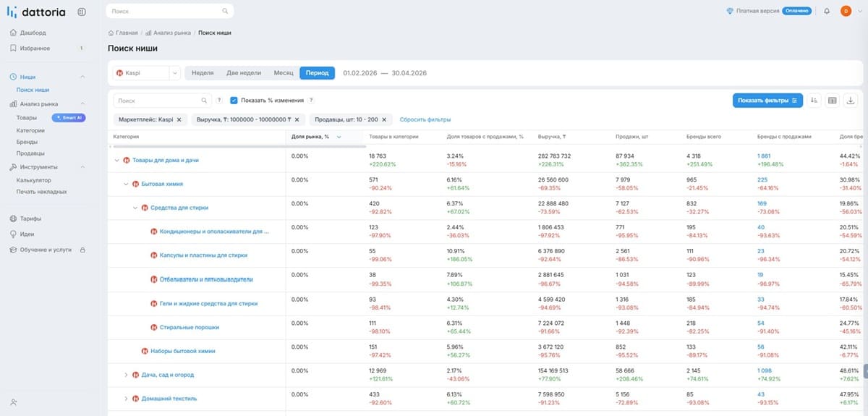This screenshot has height=416, width=868.
Task: Toggle the Показать % изменения checkbox
Action: point(234,101)
